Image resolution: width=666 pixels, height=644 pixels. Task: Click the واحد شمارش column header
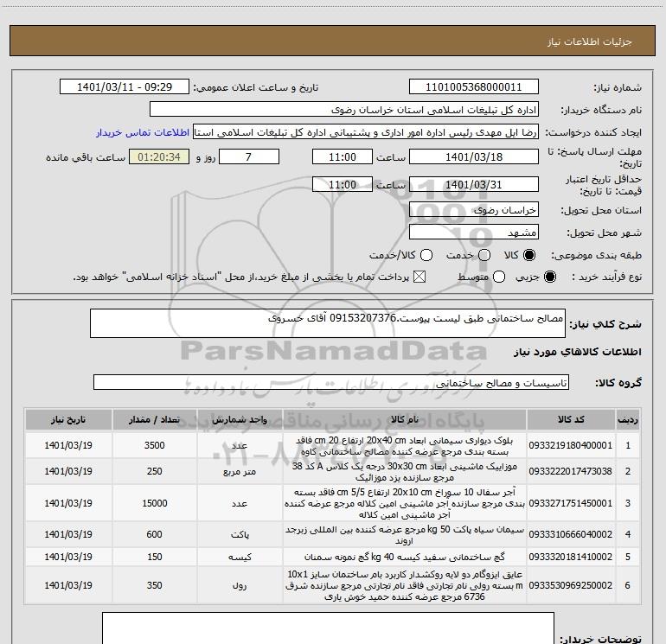(x=240, y=420)
